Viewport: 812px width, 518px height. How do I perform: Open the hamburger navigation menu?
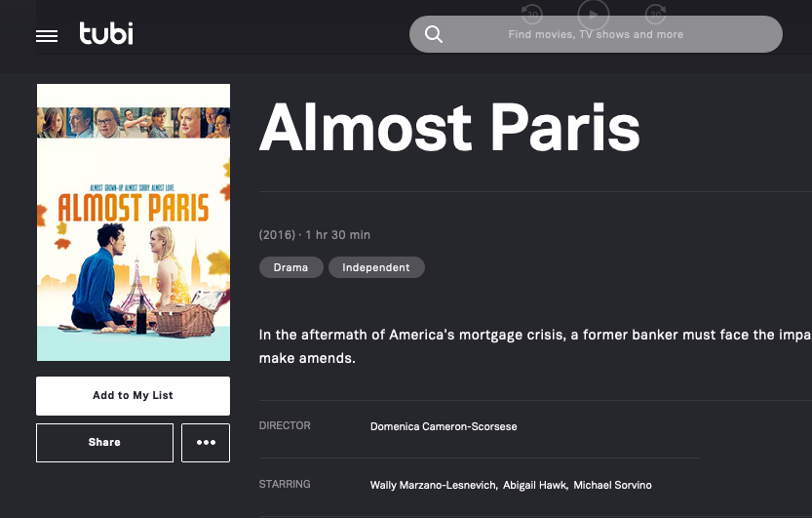[47, 36]
